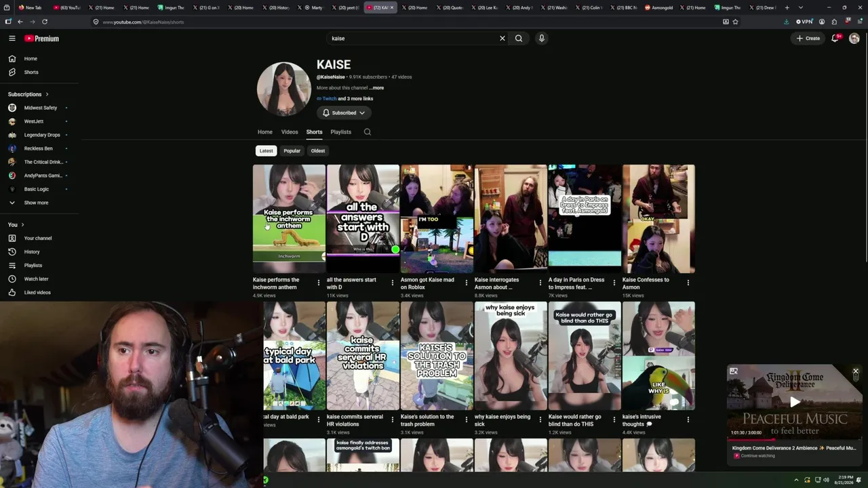Play the miniplayer video
Image resolution: width=868 pixels, height=488 pixels.
795,402
